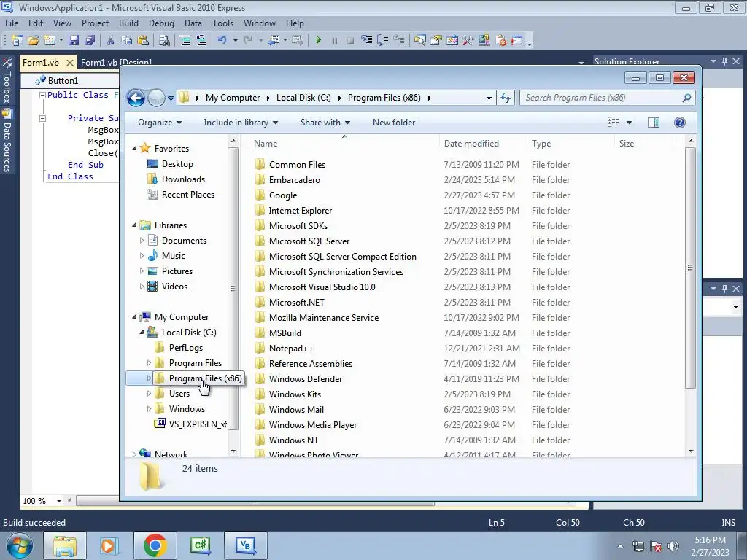Click file list vertical scrollbar thumb
The image size is (747, 560).
coord(690,268)
